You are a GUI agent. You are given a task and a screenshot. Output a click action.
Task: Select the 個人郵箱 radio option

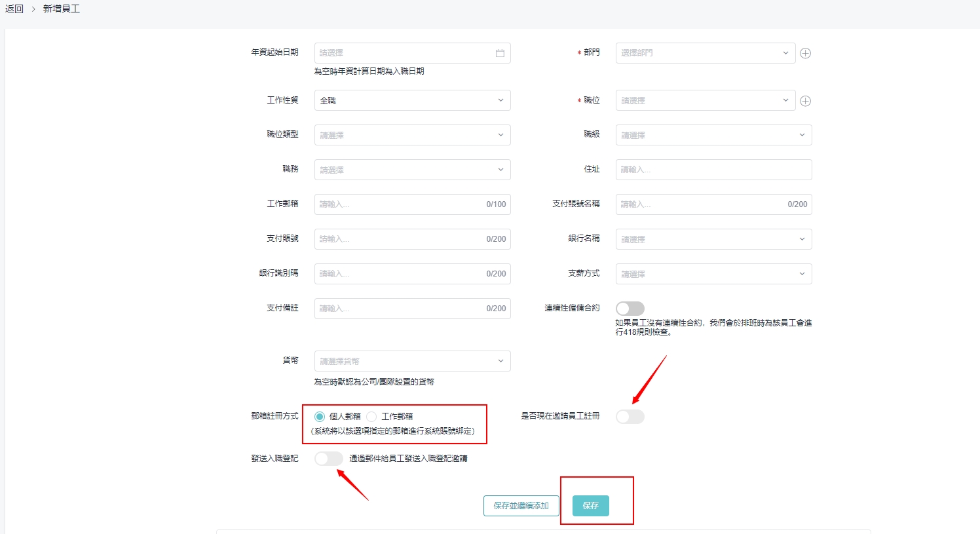pyautogui.click(x=320, y=417)
